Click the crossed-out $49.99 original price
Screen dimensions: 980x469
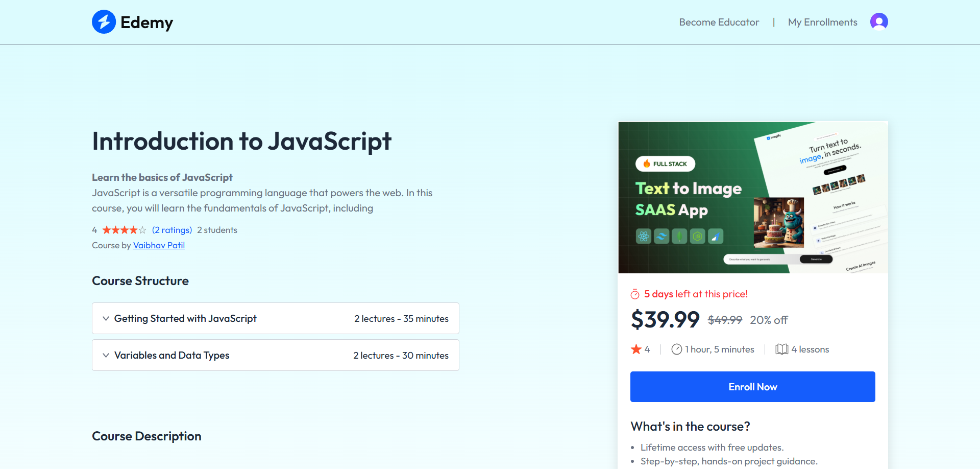[725, 320]
